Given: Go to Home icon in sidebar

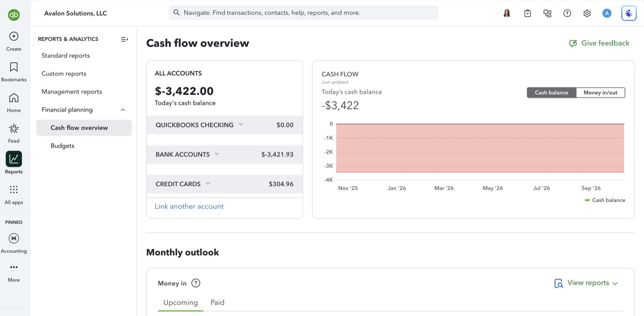Looking at the screenshot, I should pos(14,98).
